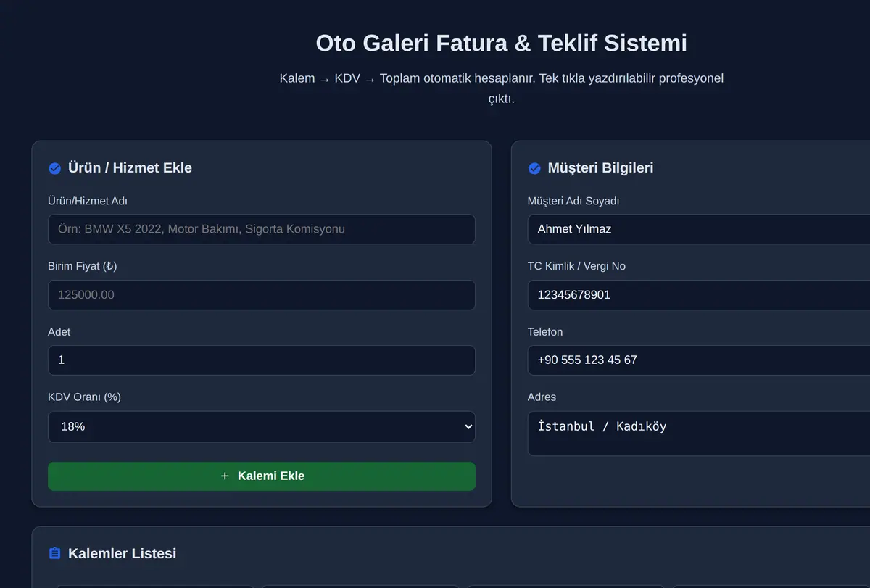This screenshot has height=588, width=870.
Task: Click the check icon beside Ürün / Hizmet Ekle
Action: pyautogui.click(x=54, y=168)
